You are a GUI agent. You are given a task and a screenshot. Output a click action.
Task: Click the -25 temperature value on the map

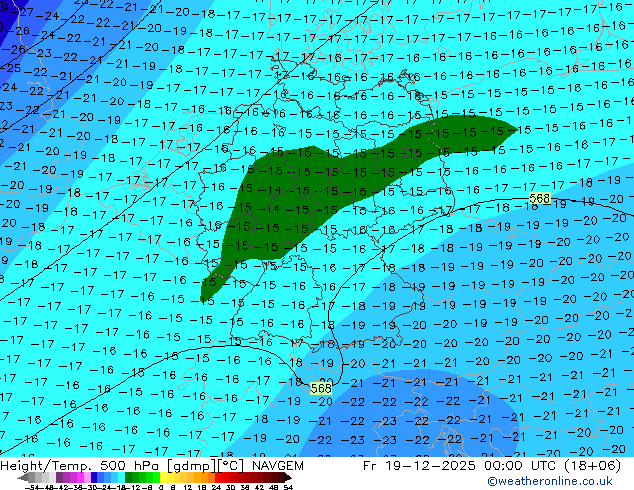point(11,68)
